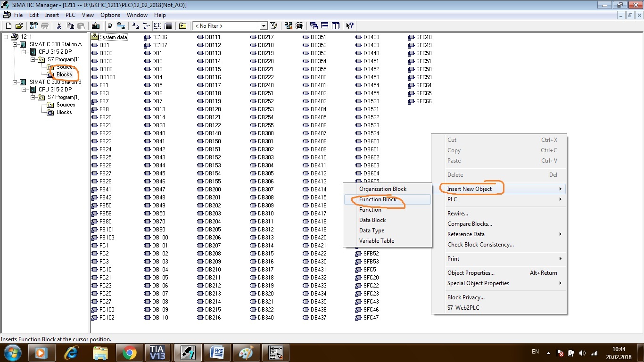644x362 pixels.
Task: Click Compare Blocks... context entry
Action: click(x=499, y=224)
